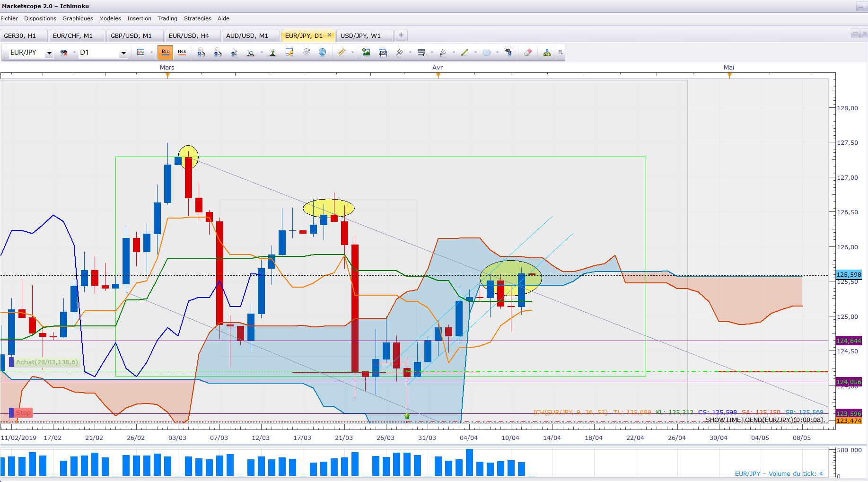
Task: Open the Aide menu
Action: click(223, 18)
